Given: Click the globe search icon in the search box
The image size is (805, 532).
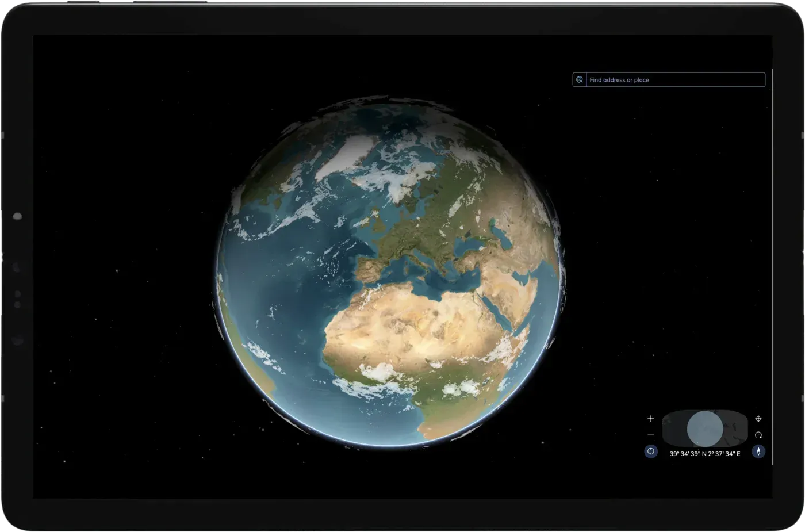Looking at the screenshot, I should (x=580, y=80).
